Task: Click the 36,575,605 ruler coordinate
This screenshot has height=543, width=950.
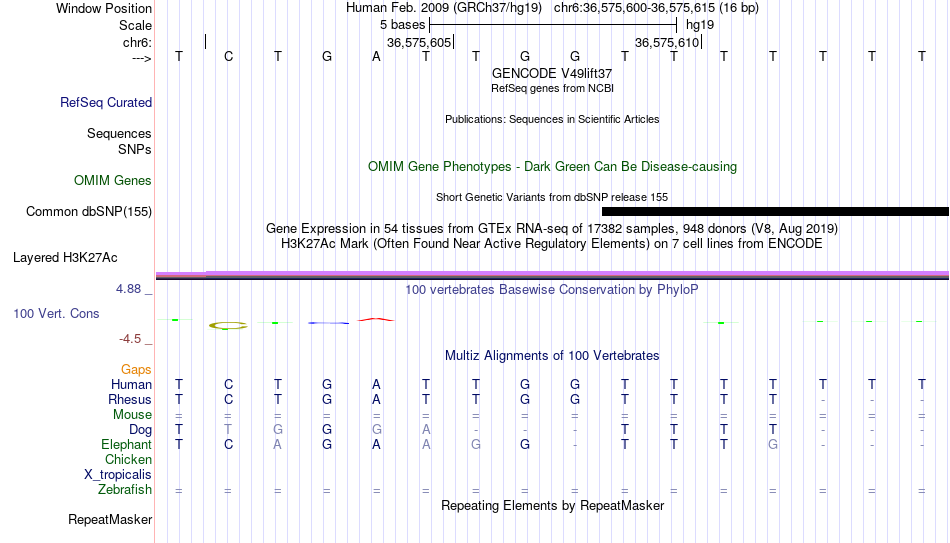Action: pyautogui.click(x=419, y=42)
